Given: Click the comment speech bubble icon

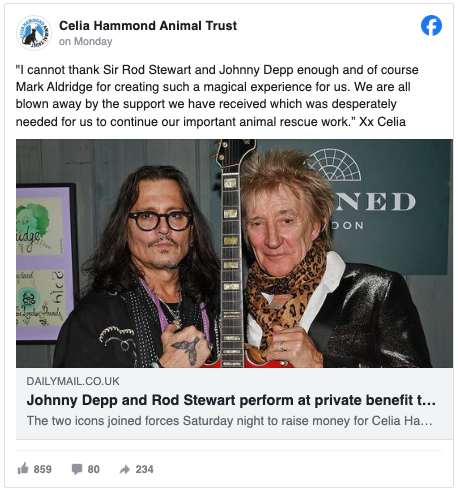Looking at the screenshot, I should pos(77,469).
